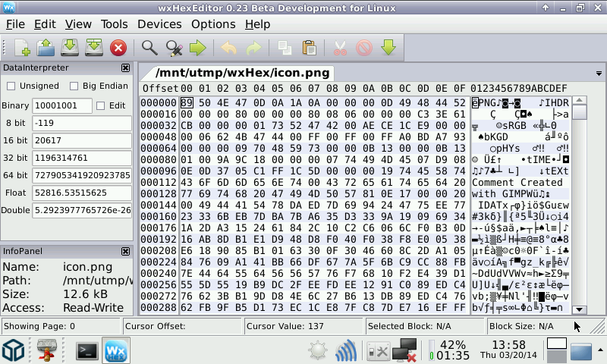Open the taskbar start menu cube icon
Screen dimensions: 607x364
click(14, 350)
